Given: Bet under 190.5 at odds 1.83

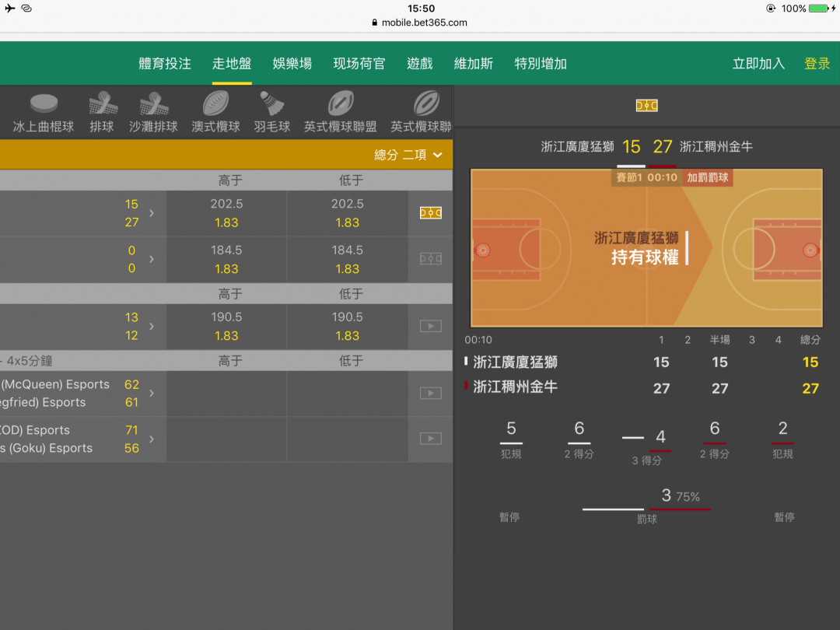Looking at the screenshot, I should [x=348, y=326].
